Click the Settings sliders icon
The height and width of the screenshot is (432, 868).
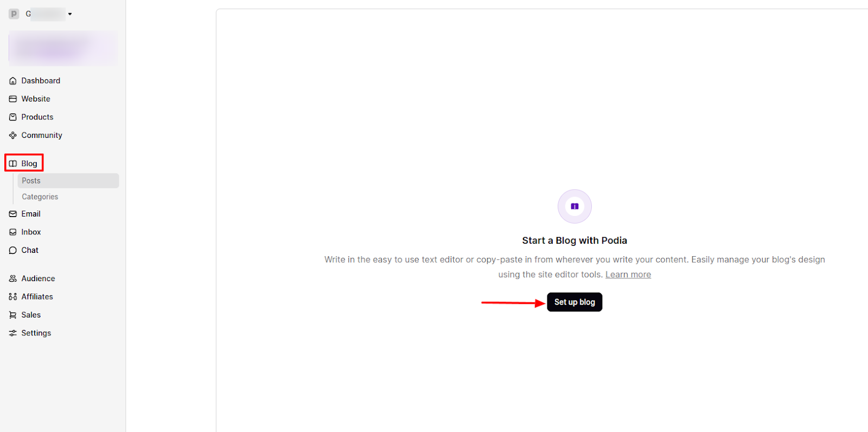(x=13, y=333)
